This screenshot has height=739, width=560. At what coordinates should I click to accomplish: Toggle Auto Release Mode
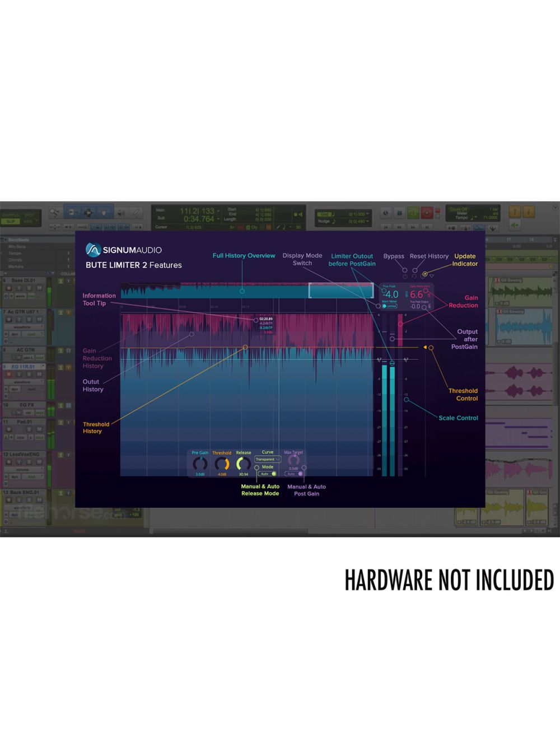pos(267,473)
